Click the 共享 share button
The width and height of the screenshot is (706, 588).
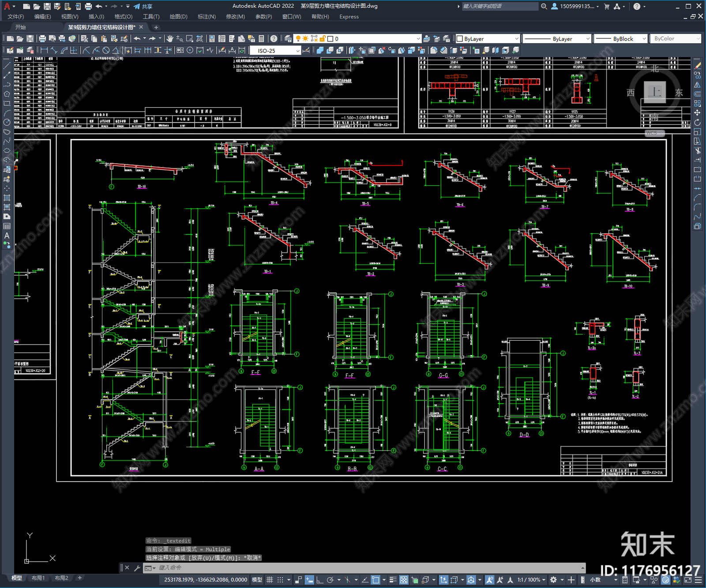pyautogui.click(x=143, y=6)
